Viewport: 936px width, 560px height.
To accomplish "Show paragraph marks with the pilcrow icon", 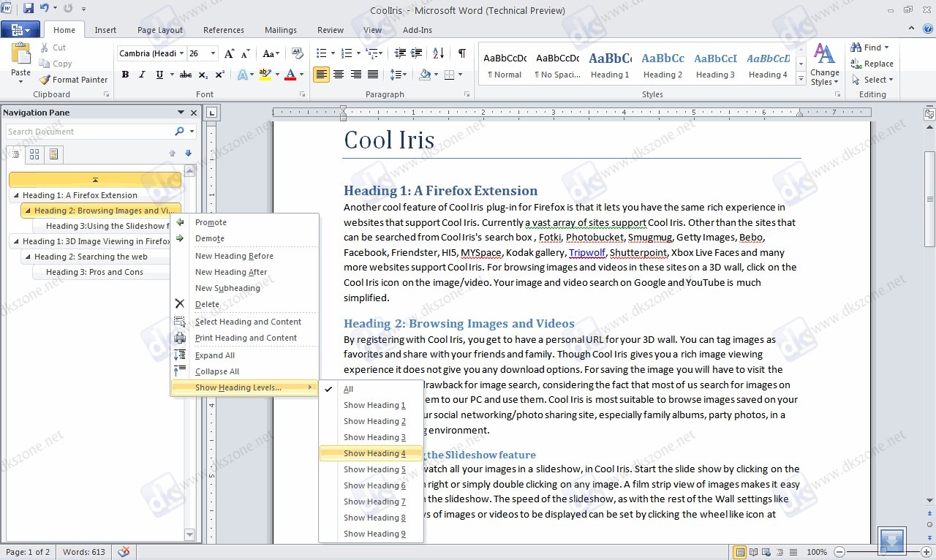I will tap(461, 53).
